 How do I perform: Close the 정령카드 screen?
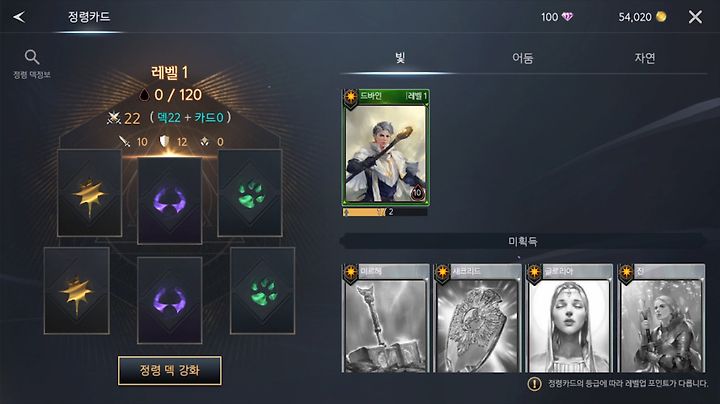click(695, 17)
